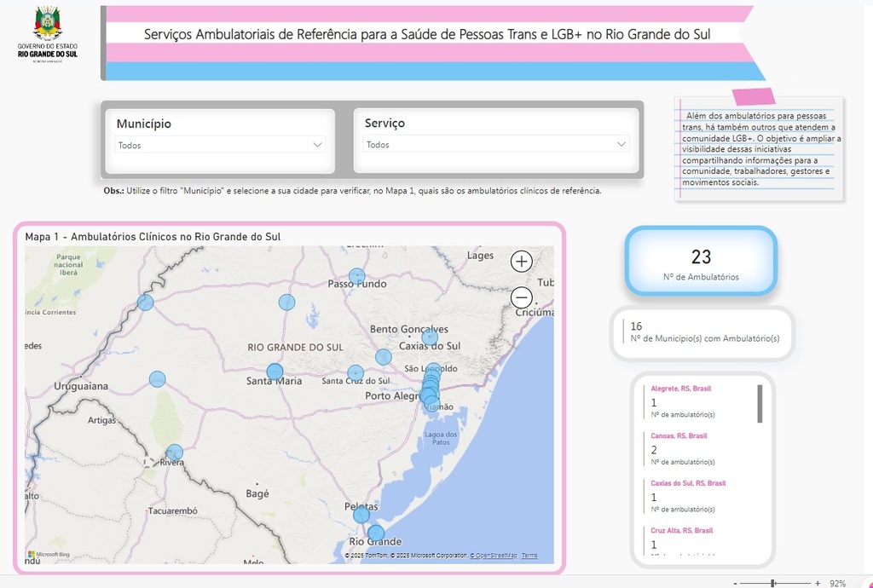Select the Caxias do Sul map bubble

[430, 337]
